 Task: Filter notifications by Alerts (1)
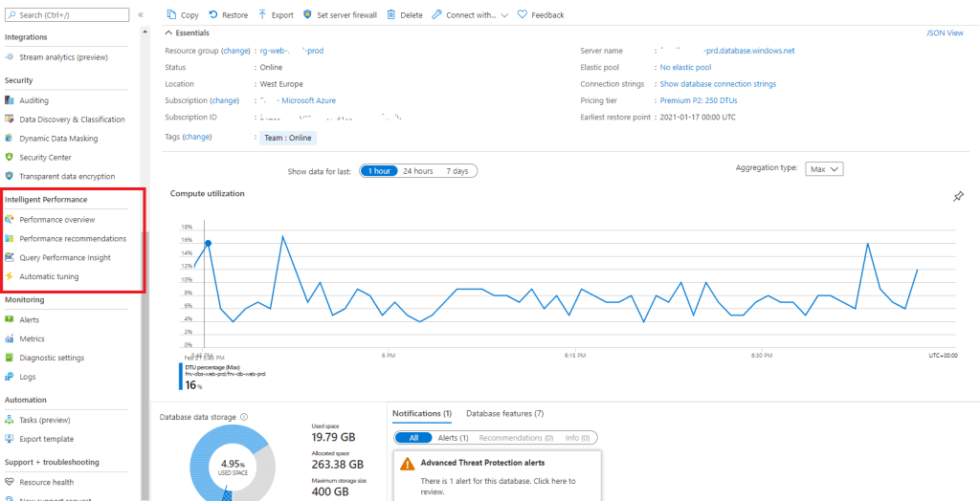tap(453, 438)
